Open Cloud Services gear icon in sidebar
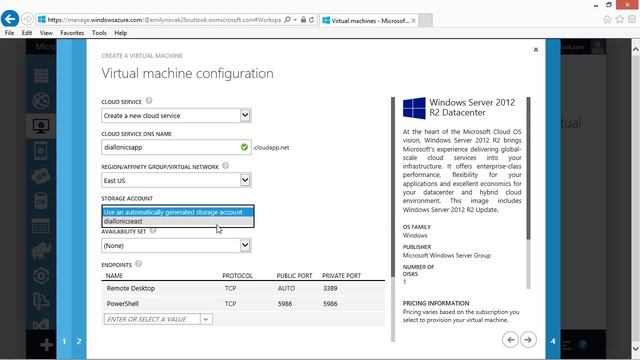Image resolution: width=640 pixels, height=360 pixels. click(41, 176)
